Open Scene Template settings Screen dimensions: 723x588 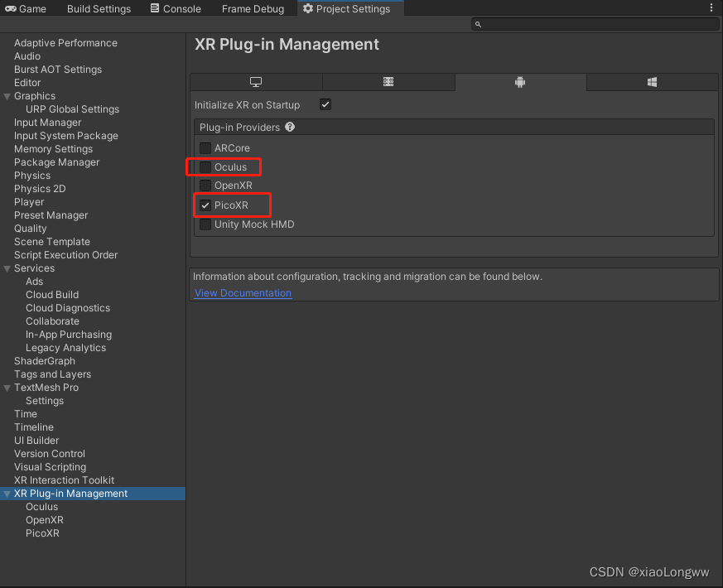pyautogui.click(x=52, y=242)
